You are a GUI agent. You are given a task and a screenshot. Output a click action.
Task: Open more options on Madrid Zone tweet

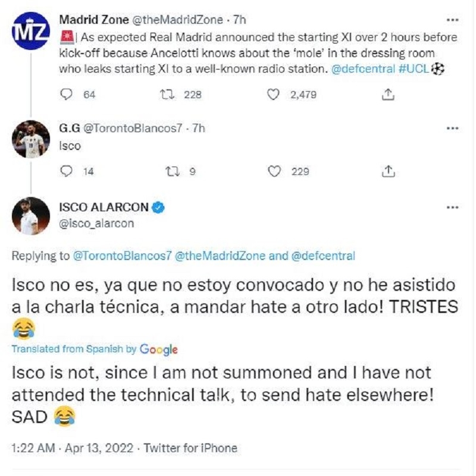(452, 21)
